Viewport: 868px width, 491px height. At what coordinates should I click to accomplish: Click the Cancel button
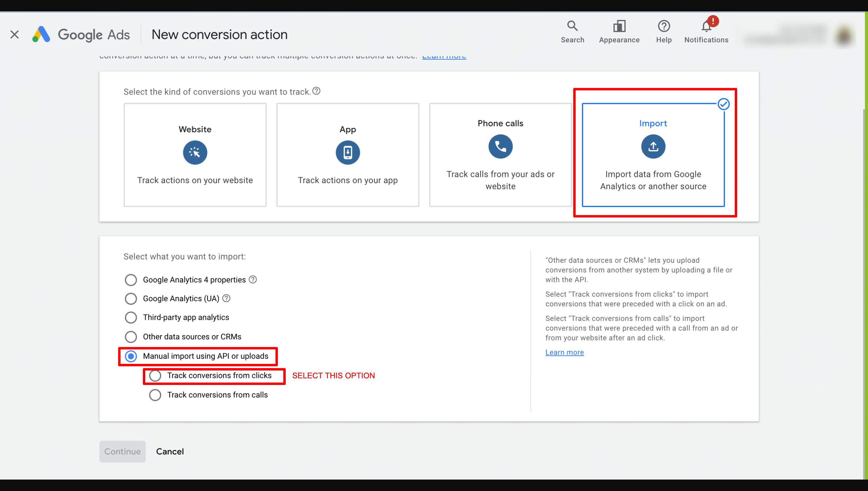170,451
